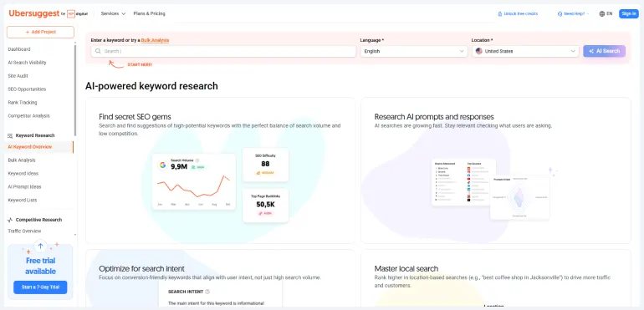The height and width of the screenshot is (310, 644).
Task: Open the Language dropdown set to English
Action: coord(414,51)
